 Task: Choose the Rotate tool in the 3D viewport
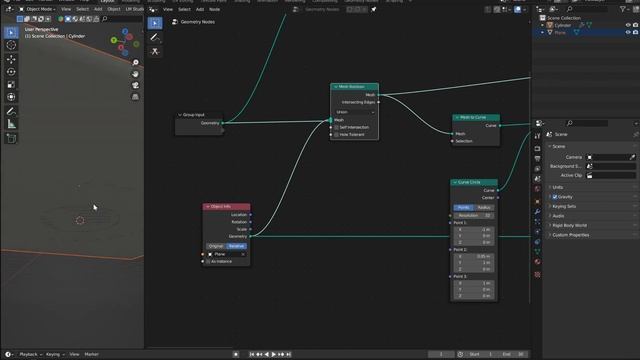pyautogui.click(x=11, y=72)
